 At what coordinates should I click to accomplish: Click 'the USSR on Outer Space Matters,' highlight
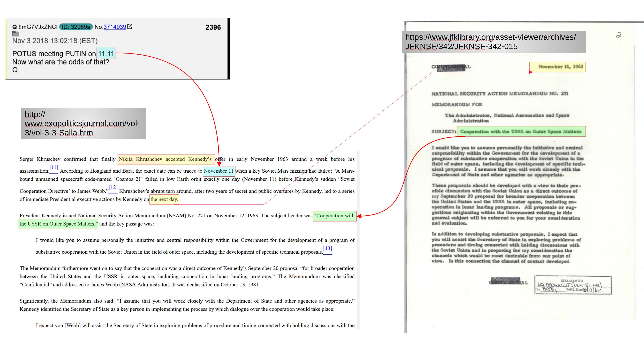point(58,224)
